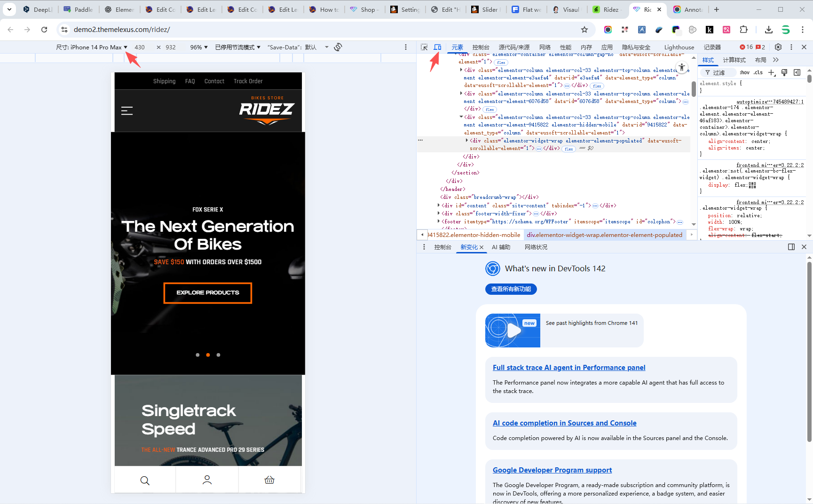Click the user account icon
Image resolution: width=813 pixels, height=504 pixels.
pyautogui.click(x=207, y=480)
